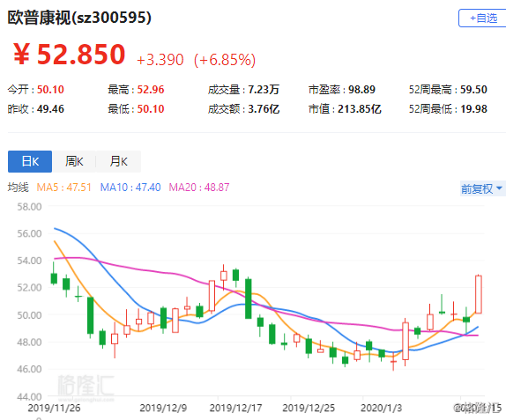Viewport: 506px width, 420px height.
Task: Click the 市盈率 value 98.89
Action: click(361, 90)
